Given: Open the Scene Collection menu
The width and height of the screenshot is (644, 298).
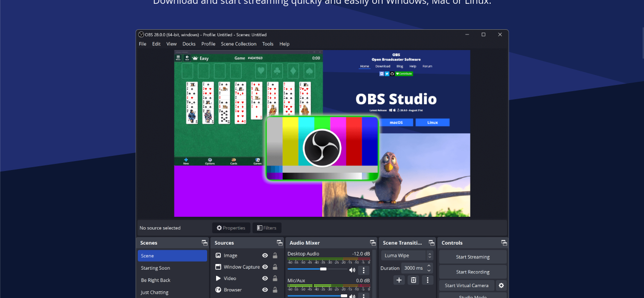Looking at the screenshot, I should [x=239, y=44].
